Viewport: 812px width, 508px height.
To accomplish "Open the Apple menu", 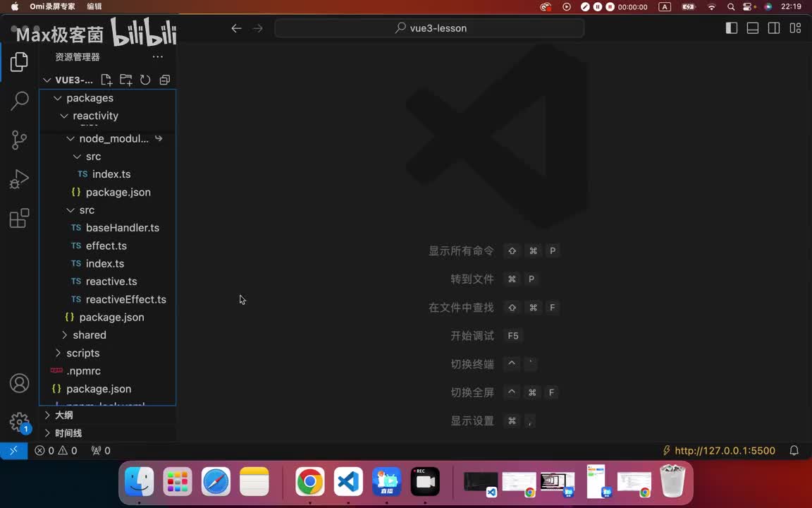I will coord(15,6).
